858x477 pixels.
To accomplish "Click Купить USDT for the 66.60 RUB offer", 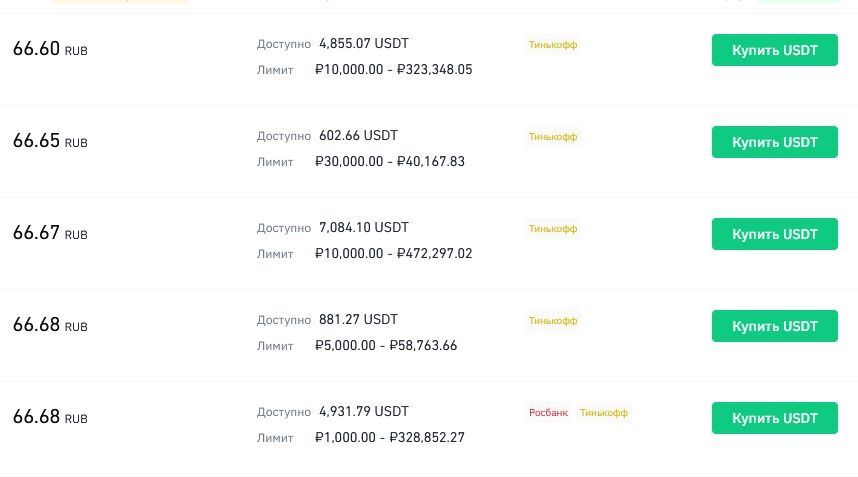I will [774, 50].
